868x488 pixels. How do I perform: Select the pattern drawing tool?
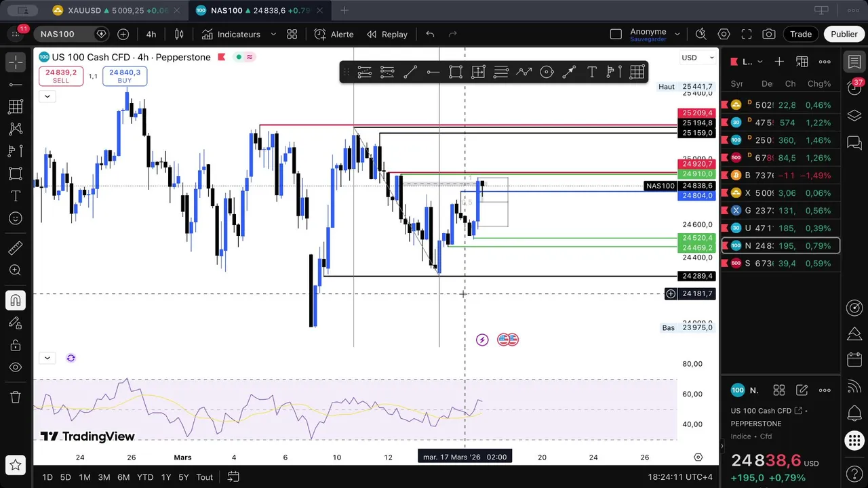point(16,129)
